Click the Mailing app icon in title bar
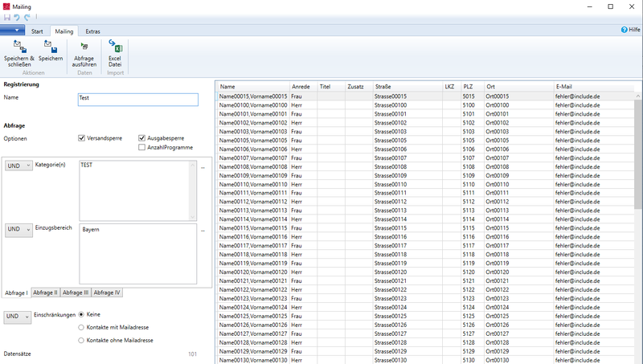The width and height of the screenshot is (643, 364). (x=6, y=6)
